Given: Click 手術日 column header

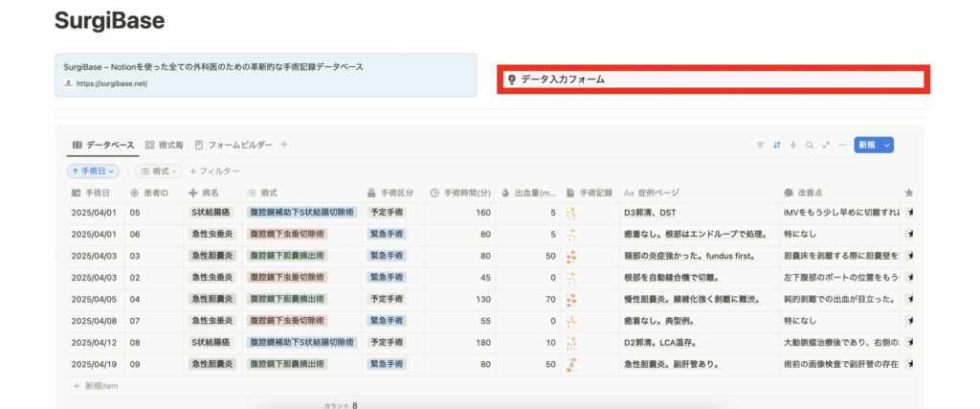Looking at the screenshot, I should pos(96,193).
